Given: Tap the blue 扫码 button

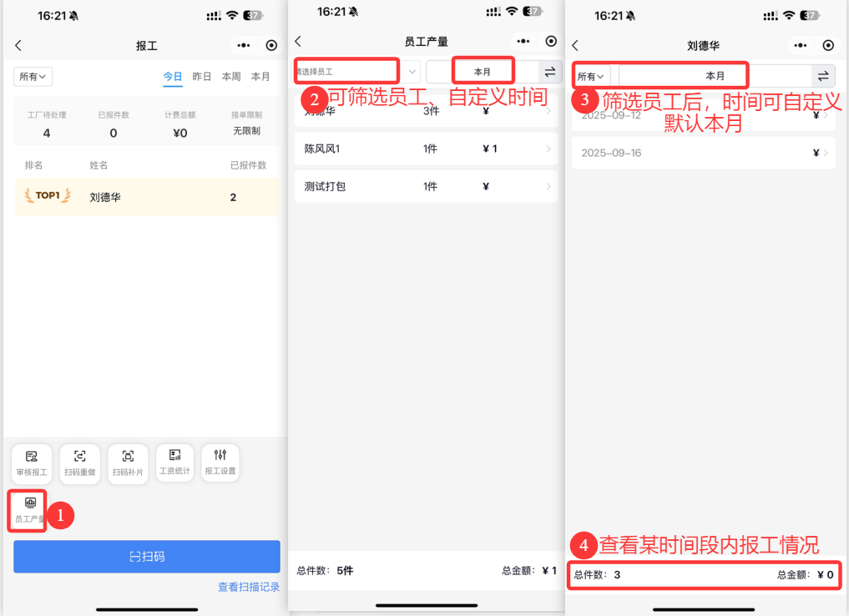Looking at the screenshot, I should click(x=147, y=557).
